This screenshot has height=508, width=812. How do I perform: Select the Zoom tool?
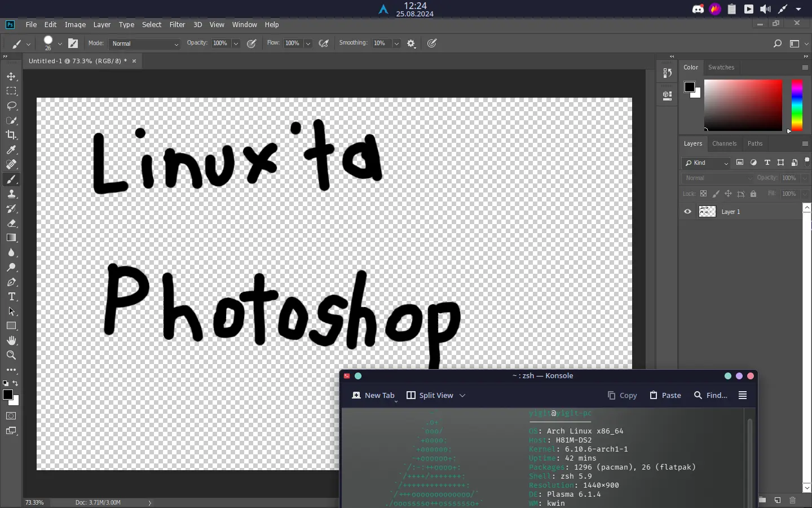point(11,355)
